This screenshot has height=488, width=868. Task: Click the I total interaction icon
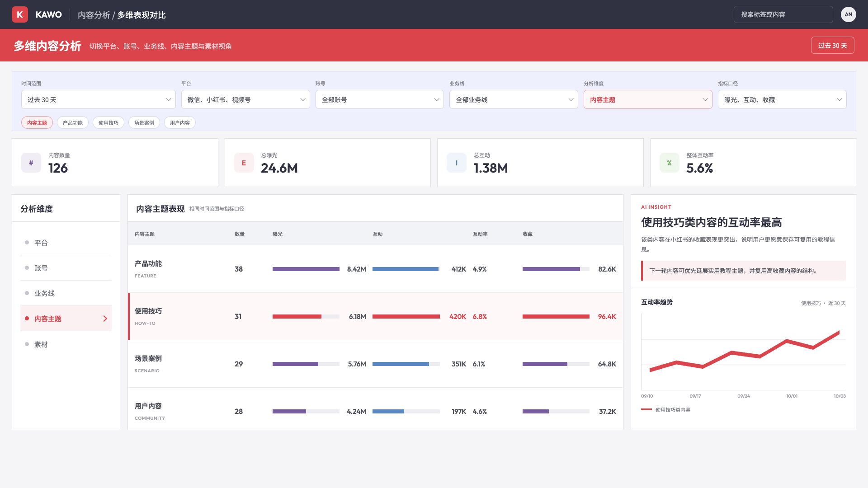[x=457, y=163]
